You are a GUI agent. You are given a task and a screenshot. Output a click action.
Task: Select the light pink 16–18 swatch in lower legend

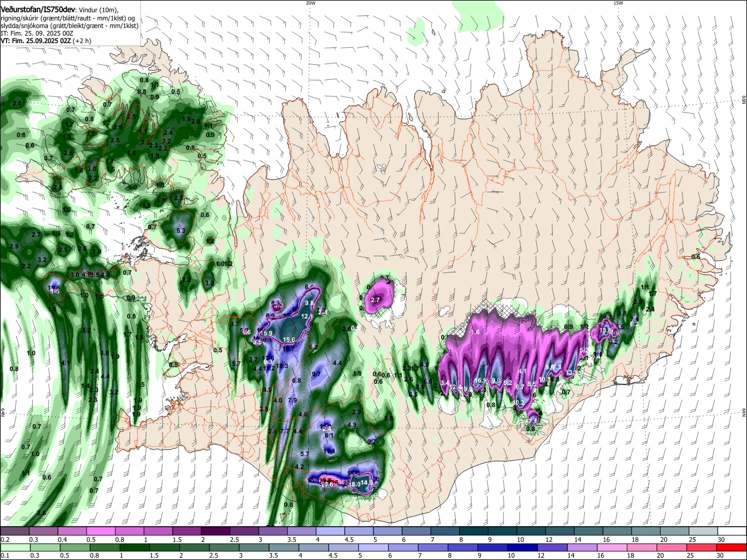tap(612, 547)
